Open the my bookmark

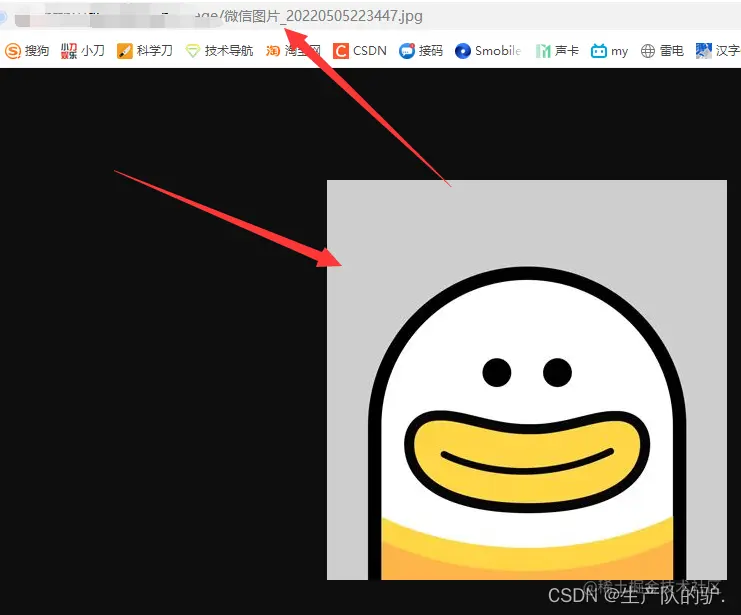click(x=609, y=51)
